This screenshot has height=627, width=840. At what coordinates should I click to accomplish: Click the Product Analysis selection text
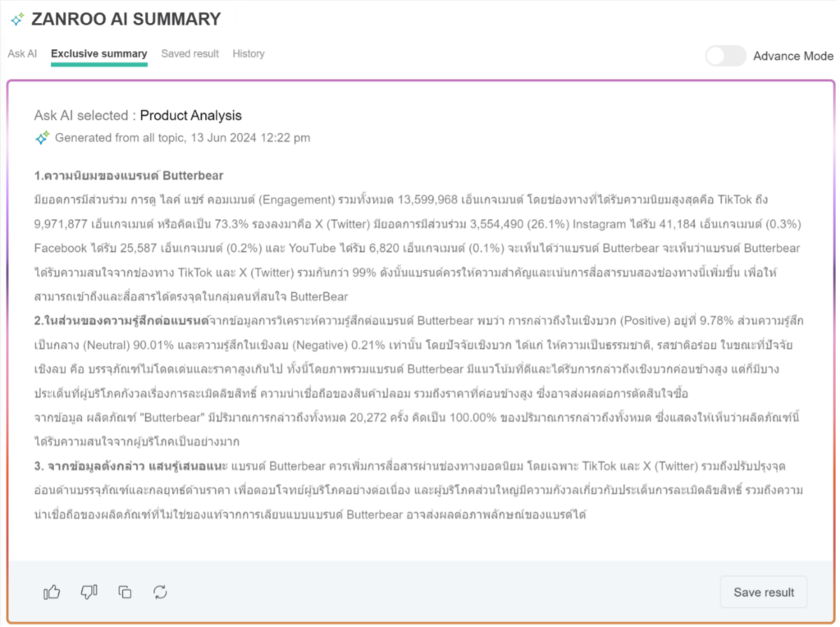point(190,116)
